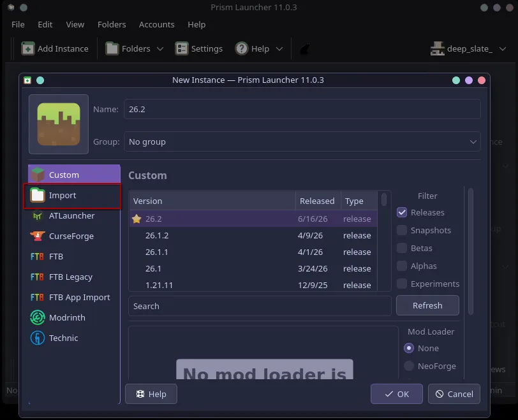Open the View menu

point(75,24)
